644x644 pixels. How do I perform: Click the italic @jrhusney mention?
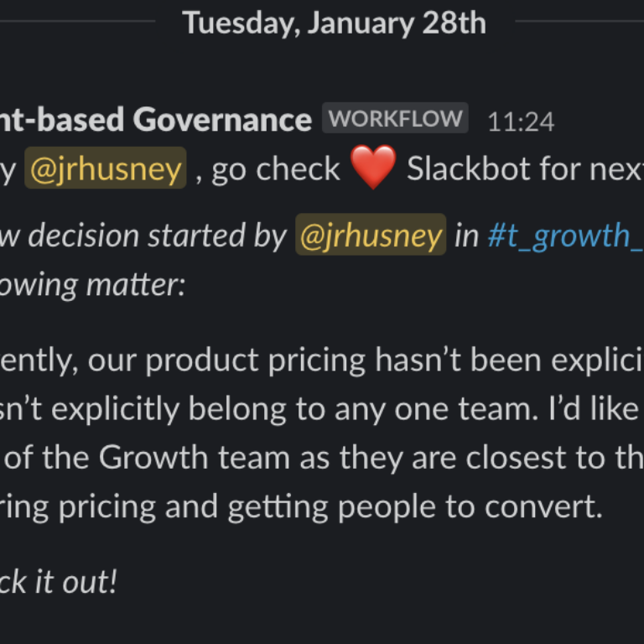click(x=371, y=237)
